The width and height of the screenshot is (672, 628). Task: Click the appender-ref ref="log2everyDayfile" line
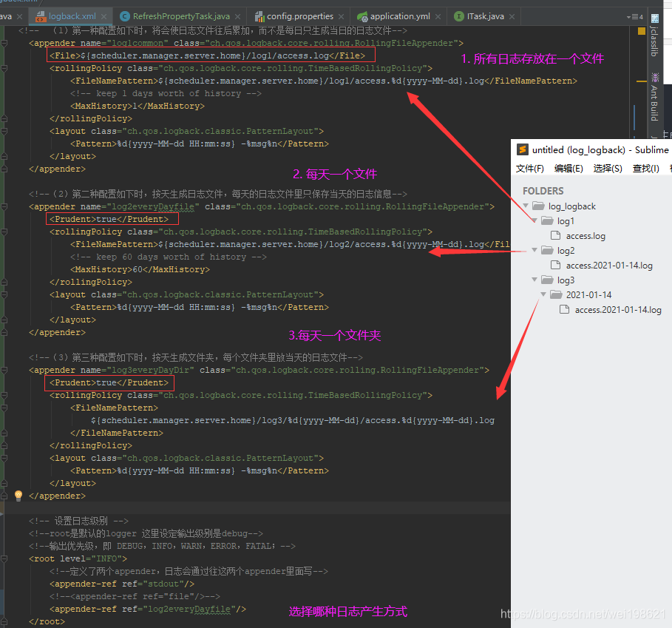pyautogui.click(x=147, y=610)
